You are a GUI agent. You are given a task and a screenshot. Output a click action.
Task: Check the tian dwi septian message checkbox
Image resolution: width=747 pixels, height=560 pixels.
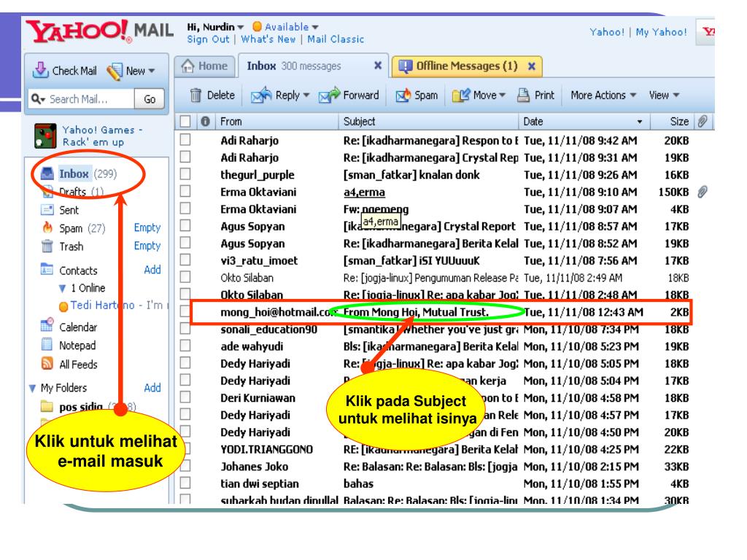(185, 483)
